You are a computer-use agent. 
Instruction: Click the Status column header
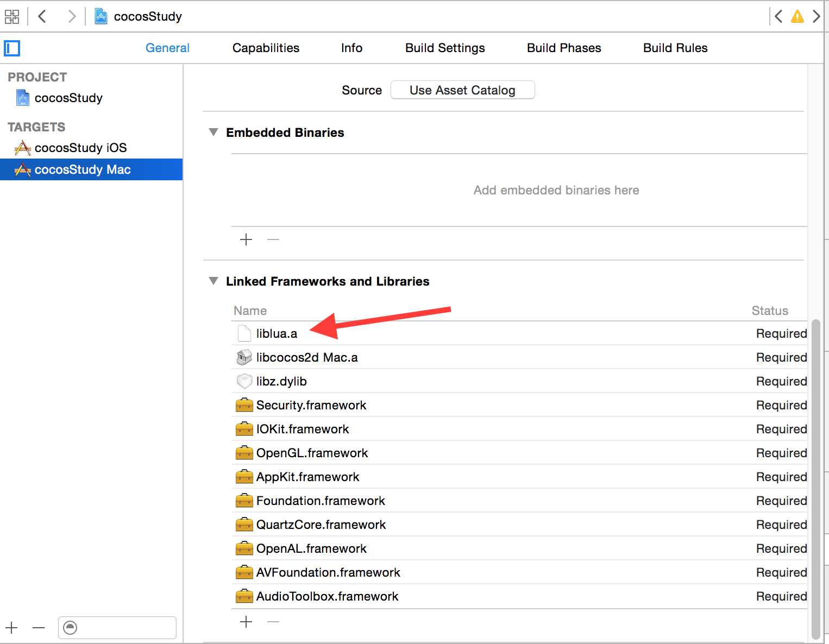(x=770, y=311)
